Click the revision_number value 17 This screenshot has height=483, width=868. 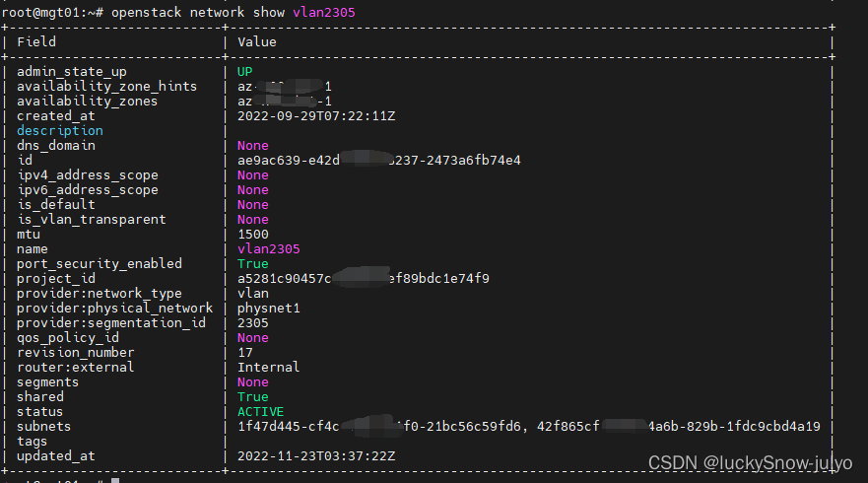pos(245,353)
